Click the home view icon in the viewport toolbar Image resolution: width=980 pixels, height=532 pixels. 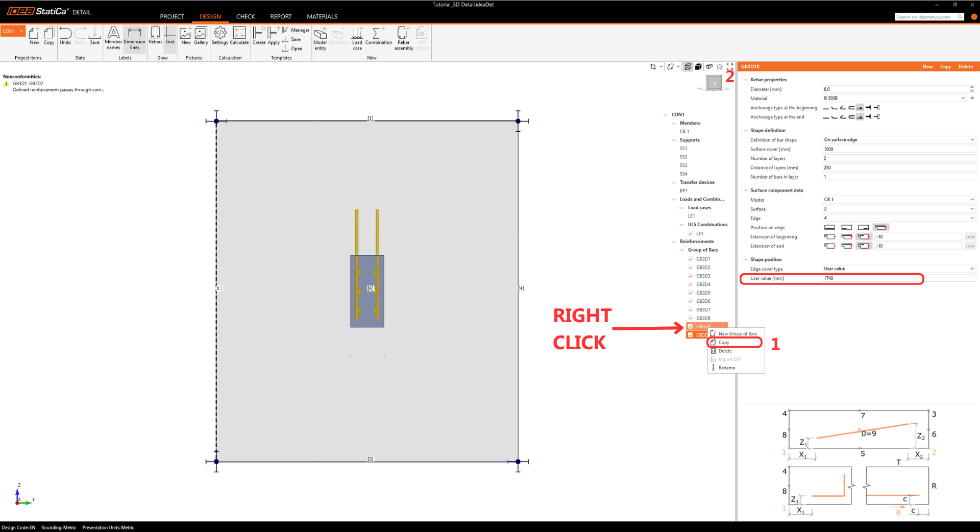click(x=720, y=67)
